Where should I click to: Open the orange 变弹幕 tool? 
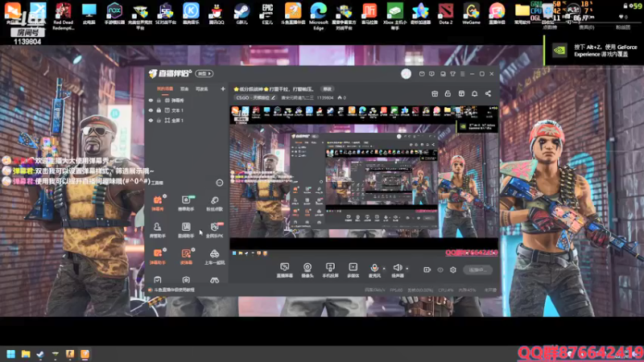(x=186, y=257)
